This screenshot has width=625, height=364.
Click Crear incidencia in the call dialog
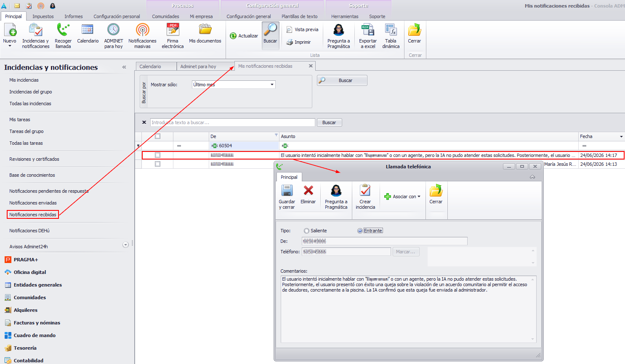(365, 197)
